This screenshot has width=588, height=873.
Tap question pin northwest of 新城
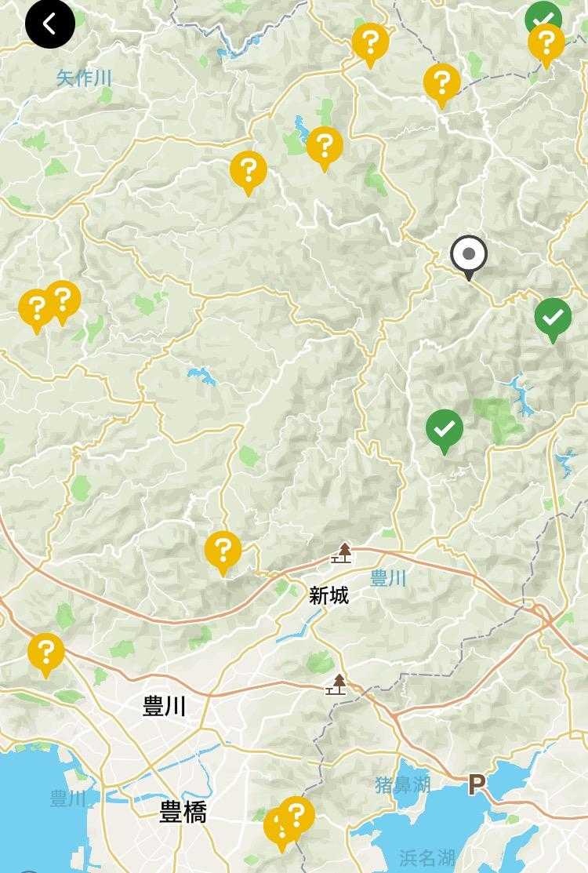223,554
